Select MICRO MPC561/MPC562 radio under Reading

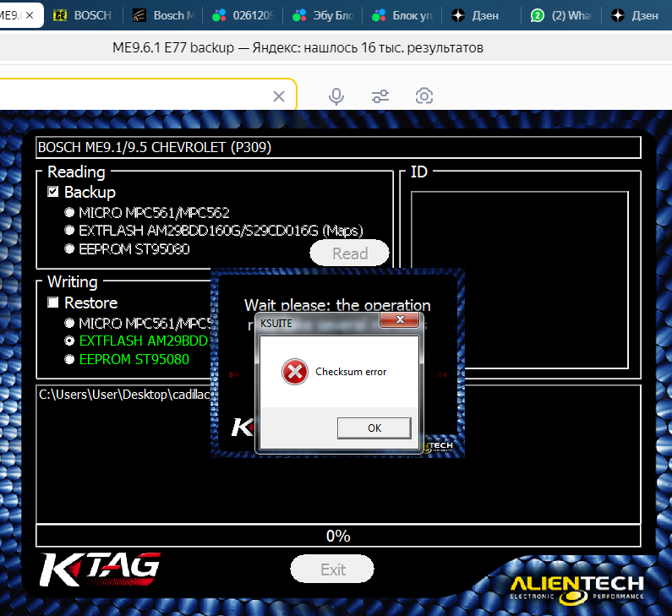[70, 213]
